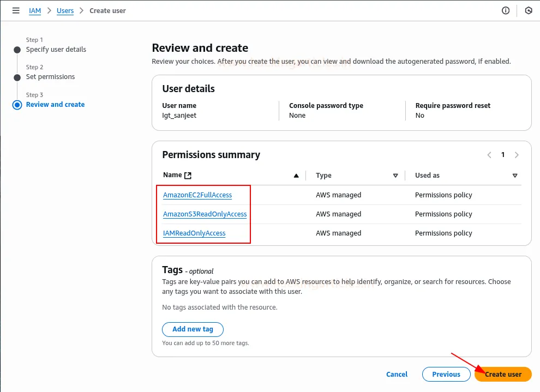Viewport: 540px width, 392px height.
Task: Click the Cancel link
Action: click(397, 374)
